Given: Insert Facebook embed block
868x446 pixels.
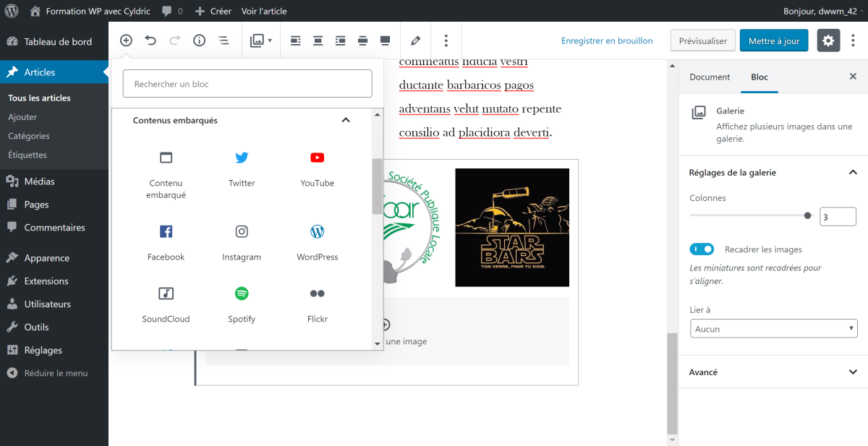Looking at the screenshot, I should click(x=166, y=244).
